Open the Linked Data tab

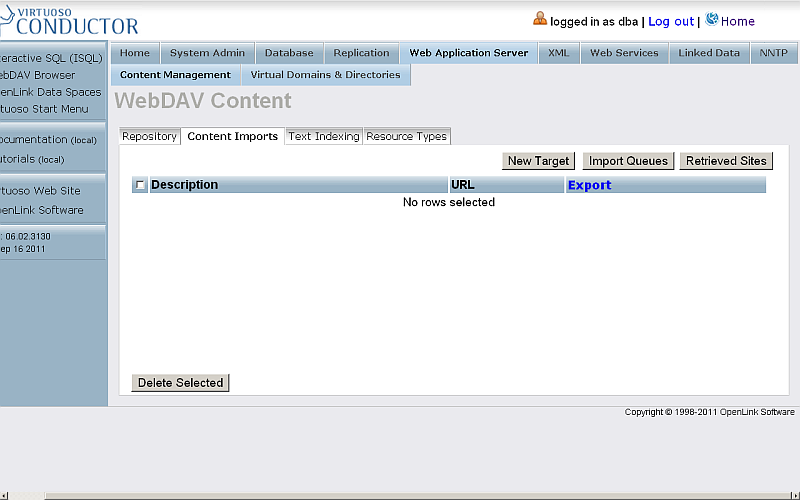click(x=708, y=53)
